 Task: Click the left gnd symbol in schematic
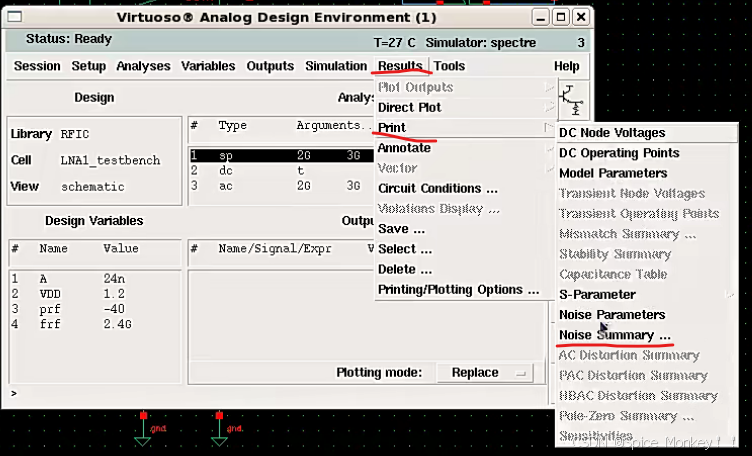[x=143, y=429]
